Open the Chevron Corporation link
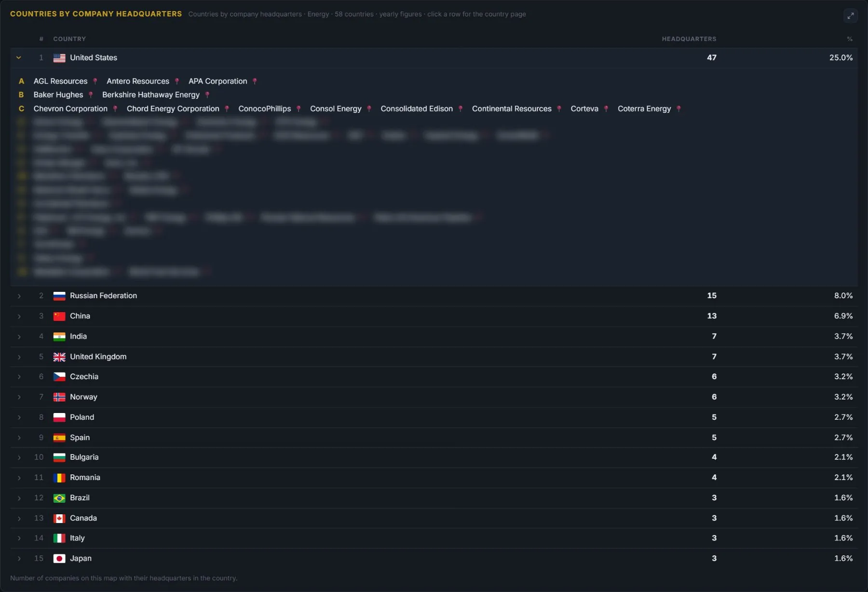This screenshot has height=592, width=868. tap(70, 109)
